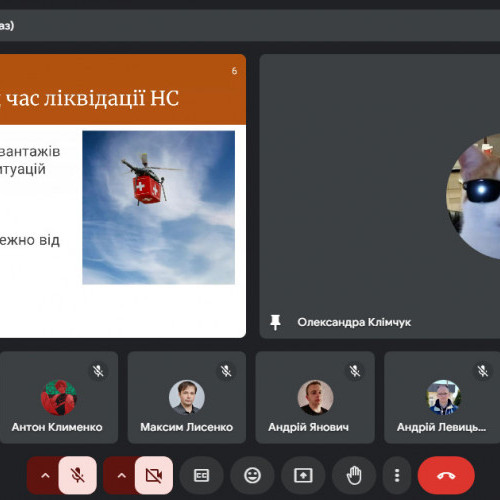Expand the audio settings chevron
Viewport: 500px width, 500px height.
point(45,476)
